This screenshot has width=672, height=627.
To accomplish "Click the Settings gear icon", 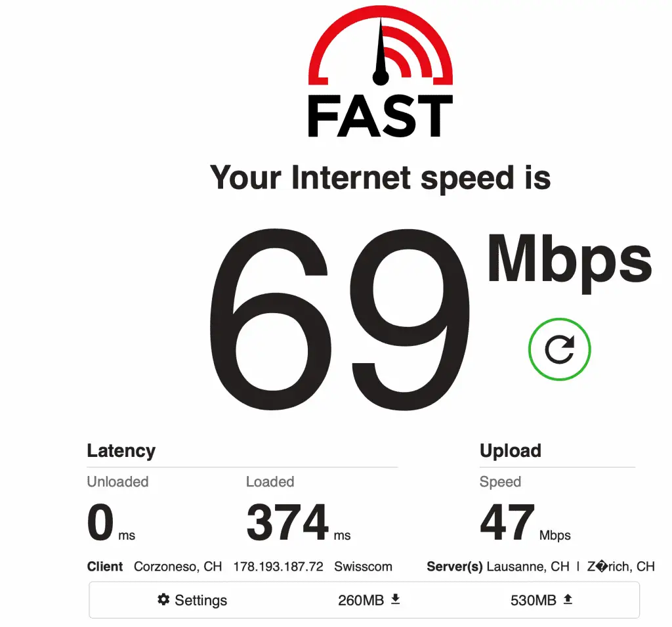I will point(163,599).
